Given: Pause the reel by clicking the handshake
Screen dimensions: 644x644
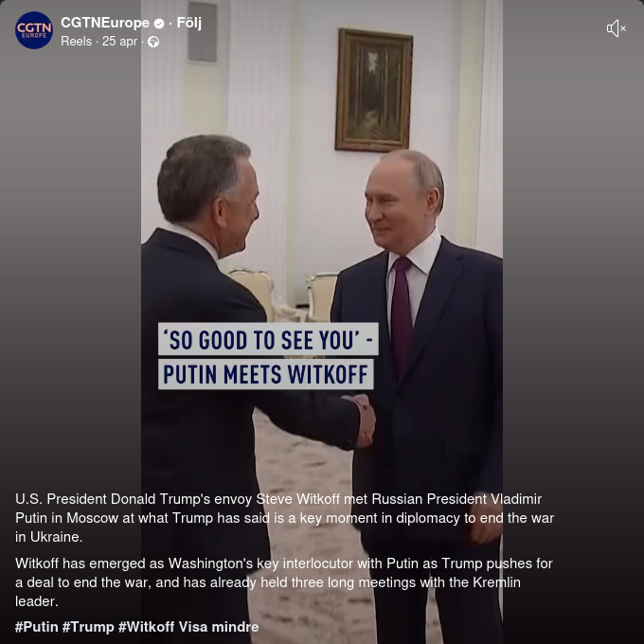Looking at the screenshot, I should click(364, 420).
